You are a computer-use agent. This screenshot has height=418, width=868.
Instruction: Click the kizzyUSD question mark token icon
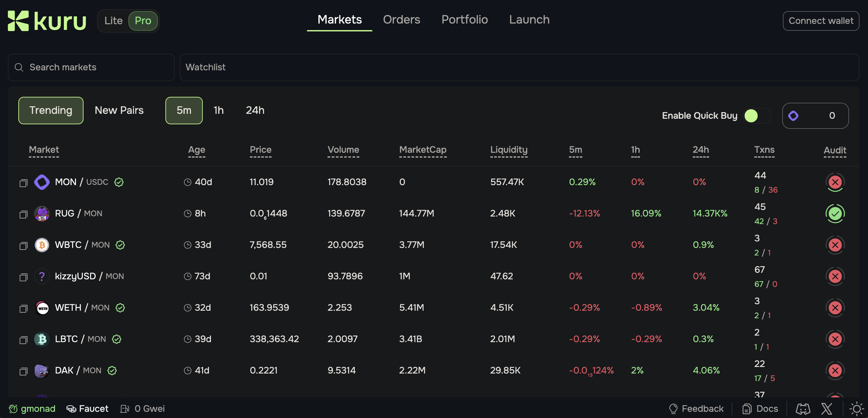click(42, 276)
